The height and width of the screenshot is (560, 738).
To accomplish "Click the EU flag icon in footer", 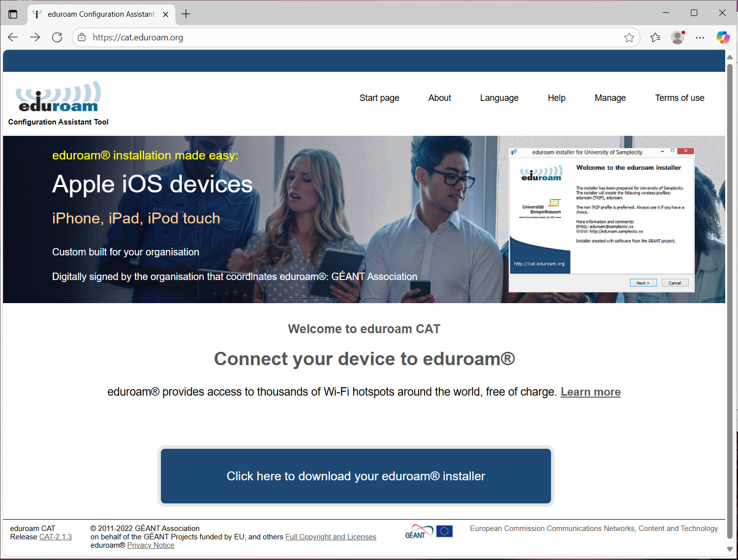I will tap(444, 531).
